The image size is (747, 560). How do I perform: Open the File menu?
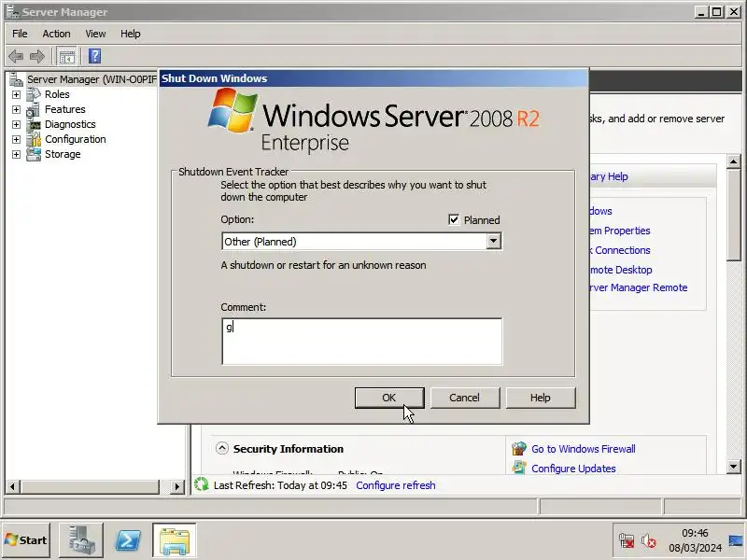coord(20,34)
